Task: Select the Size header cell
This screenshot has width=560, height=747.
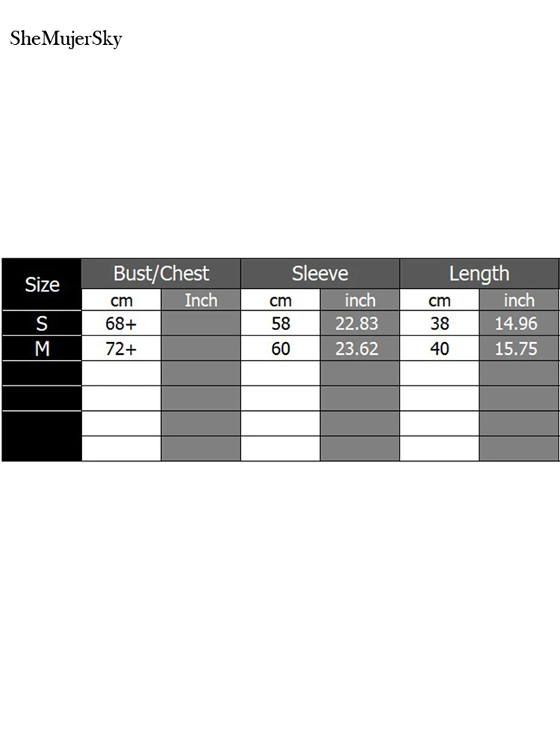Action: (x=42, y=285)
